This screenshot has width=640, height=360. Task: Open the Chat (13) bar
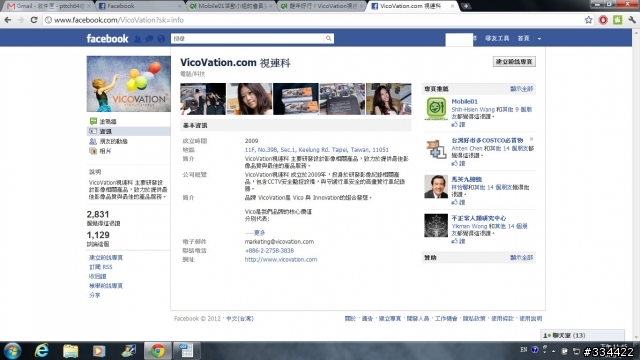coord(582,335)
